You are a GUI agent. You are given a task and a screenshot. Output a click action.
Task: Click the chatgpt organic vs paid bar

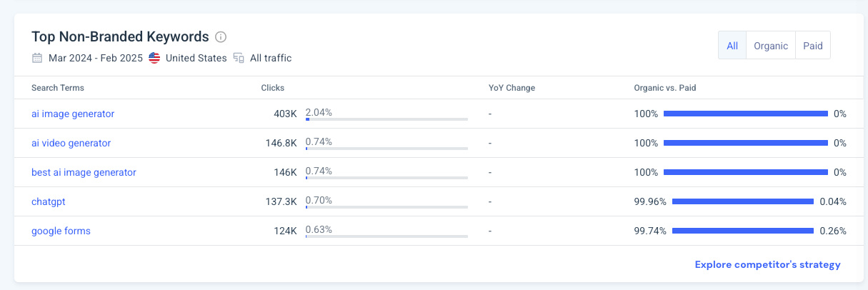743,201
